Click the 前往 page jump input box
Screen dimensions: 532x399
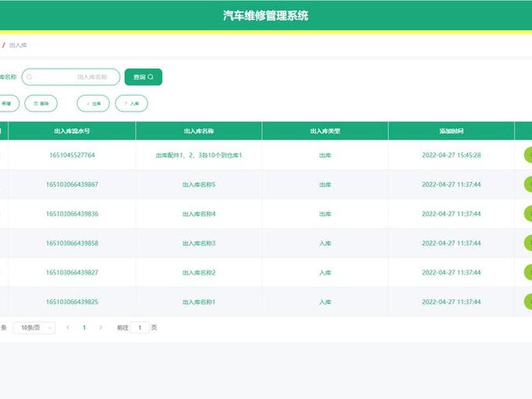pyautogui.click(x=140, y=328)
